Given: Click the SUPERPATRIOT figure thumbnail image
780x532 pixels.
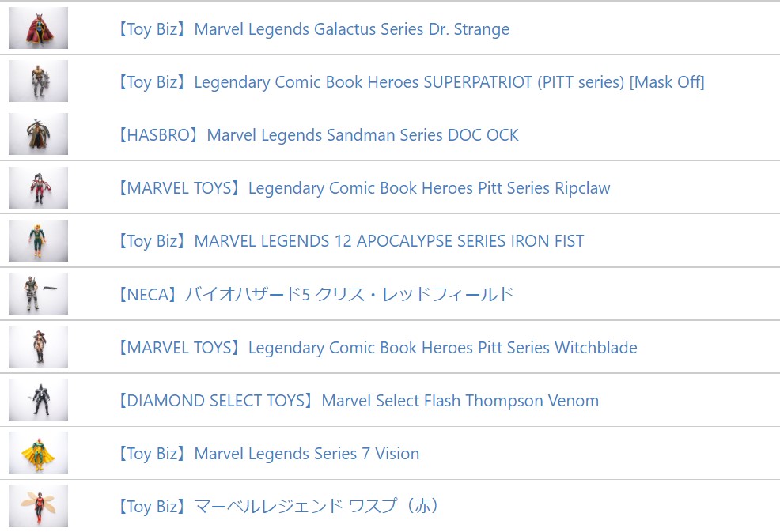Looking at the screenshot, I should pyautogui.click(x=38, y=81).
